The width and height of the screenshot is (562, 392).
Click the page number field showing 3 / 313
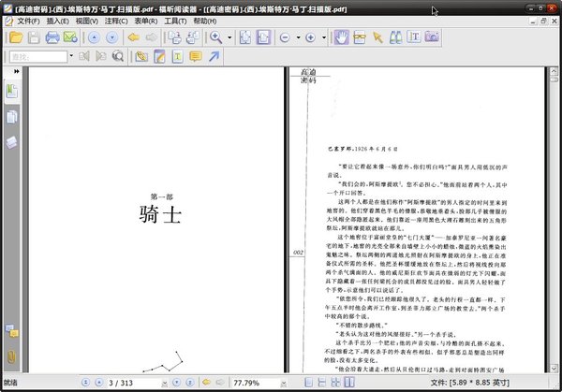click(128, 383)
